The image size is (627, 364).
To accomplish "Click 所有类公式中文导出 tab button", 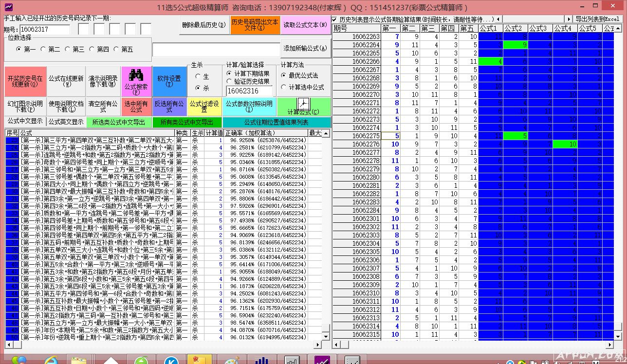I will [187, 122].
